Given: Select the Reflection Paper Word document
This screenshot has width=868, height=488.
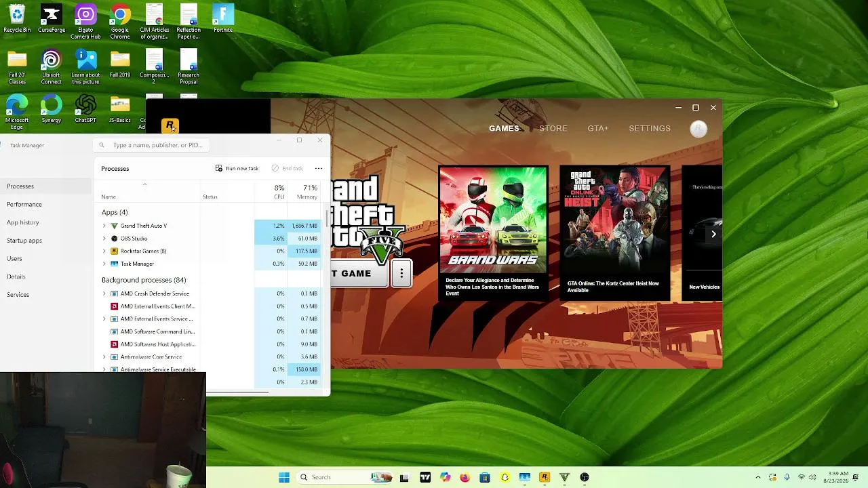Looking at the screenshot, I should coord(189,22).
